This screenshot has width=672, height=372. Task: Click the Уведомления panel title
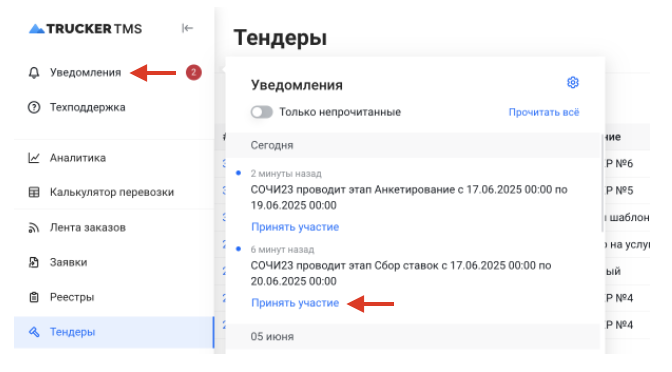(297, 85)
